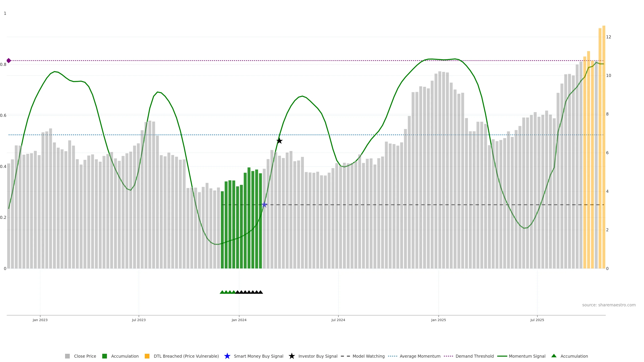Click the tallest orange bar at right
This screenshot has height=362, width=644.
[604, 150]
